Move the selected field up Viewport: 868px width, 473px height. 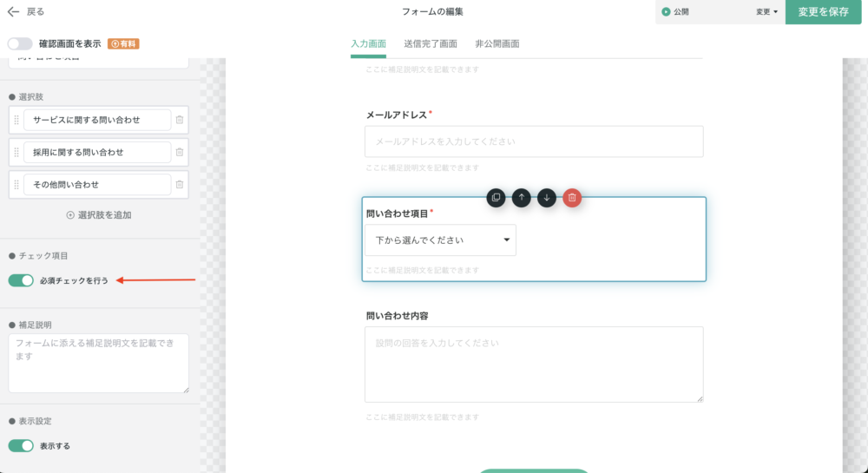[x=522, y=198]
